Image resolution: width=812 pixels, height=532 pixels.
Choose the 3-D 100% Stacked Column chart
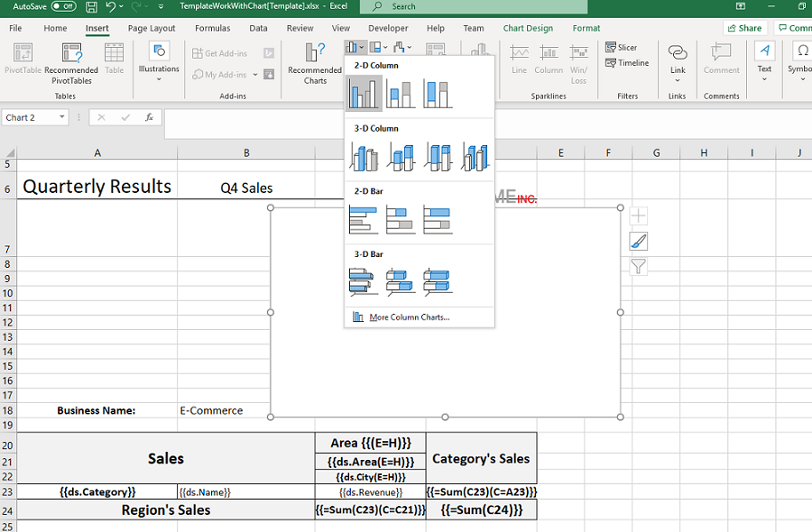point(438,157)
